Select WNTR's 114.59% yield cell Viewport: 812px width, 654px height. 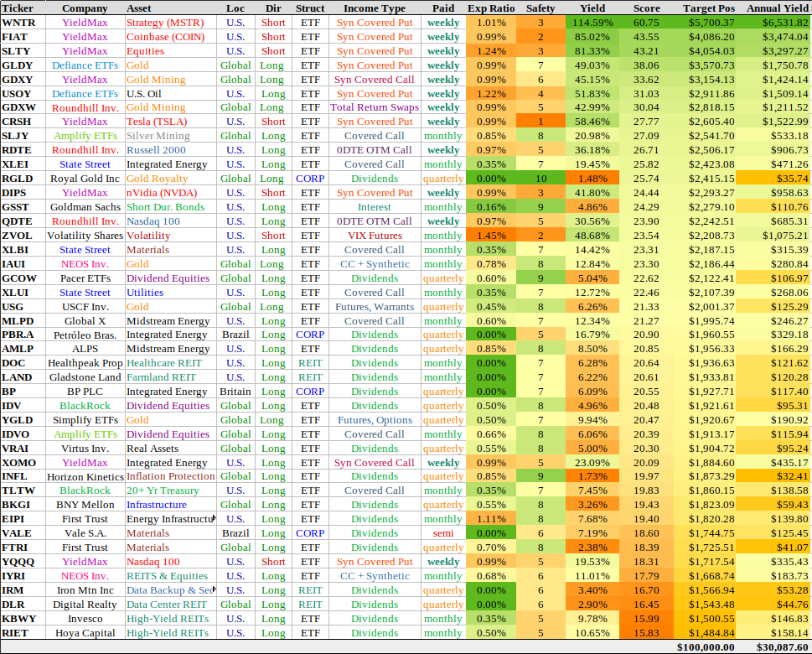click(592, 23)
